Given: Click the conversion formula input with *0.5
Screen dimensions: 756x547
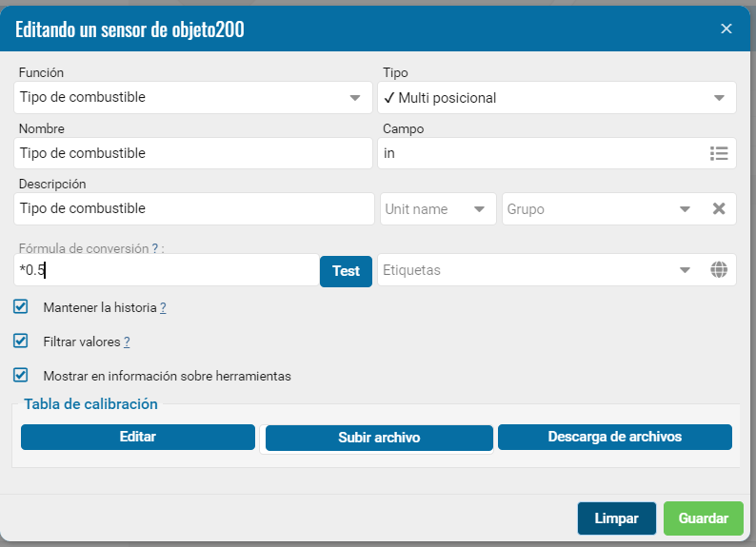Looking at the screenshot, I should [167, 270].
